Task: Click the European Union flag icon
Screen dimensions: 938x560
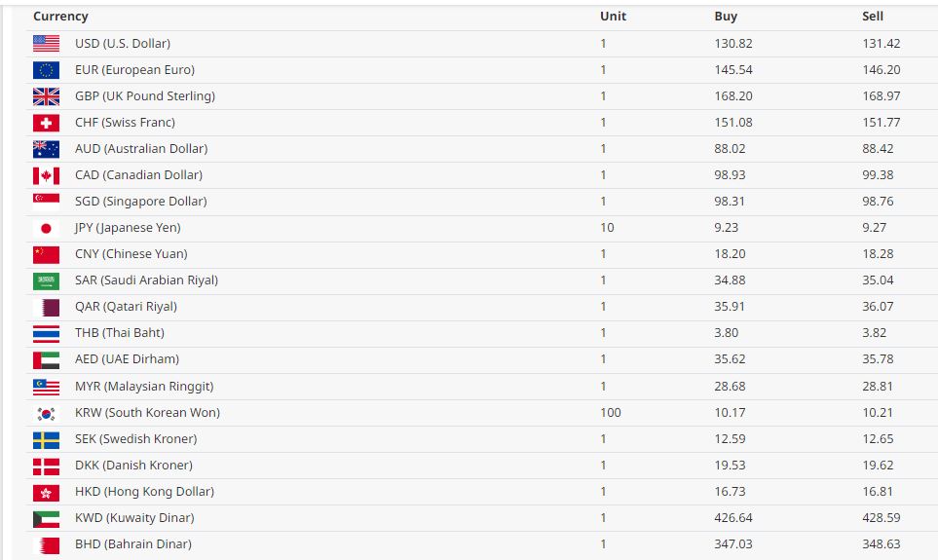Action: (x=46, y=70)
